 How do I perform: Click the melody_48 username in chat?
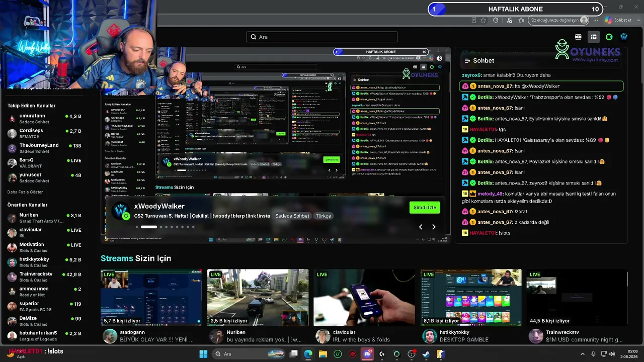[x=491, y=194]
